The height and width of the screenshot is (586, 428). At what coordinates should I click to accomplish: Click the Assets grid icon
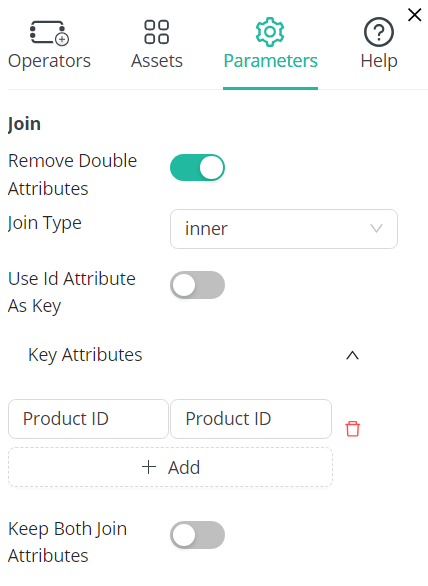157,32
